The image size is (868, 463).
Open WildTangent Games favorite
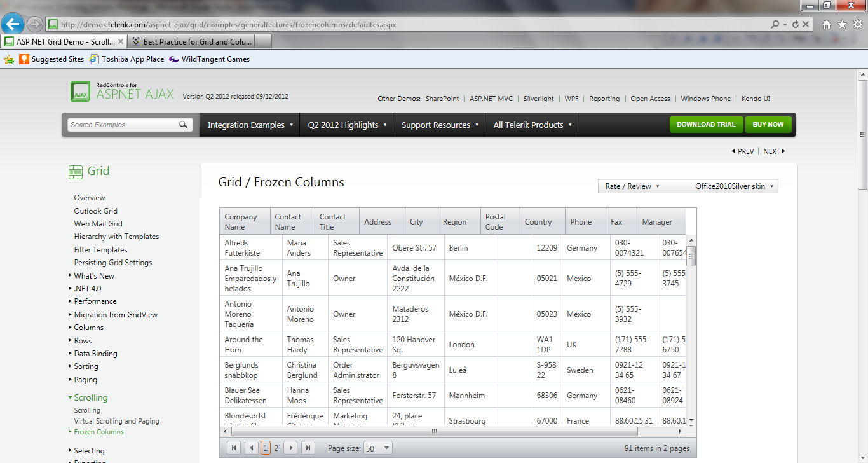(209, 59)
